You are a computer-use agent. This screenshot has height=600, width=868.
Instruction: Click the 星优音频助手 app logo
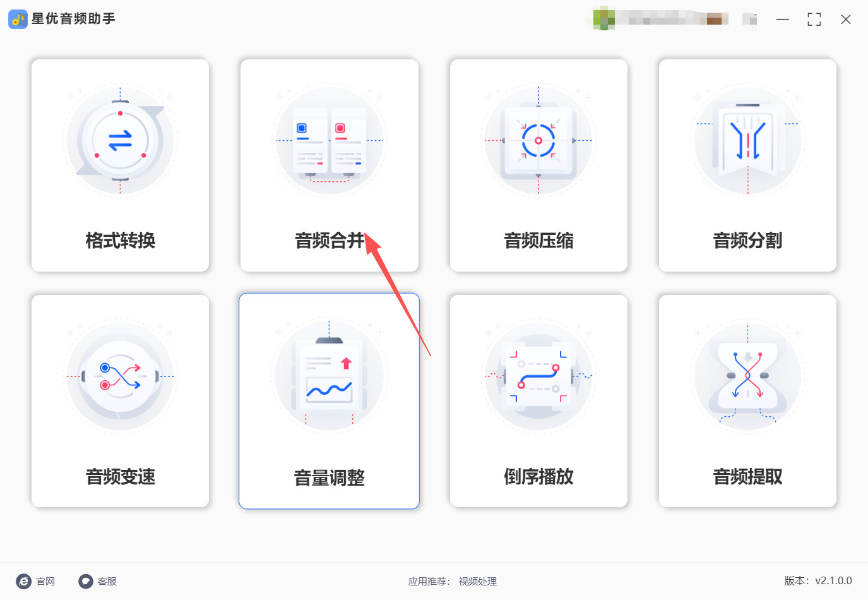pos(18,19)
